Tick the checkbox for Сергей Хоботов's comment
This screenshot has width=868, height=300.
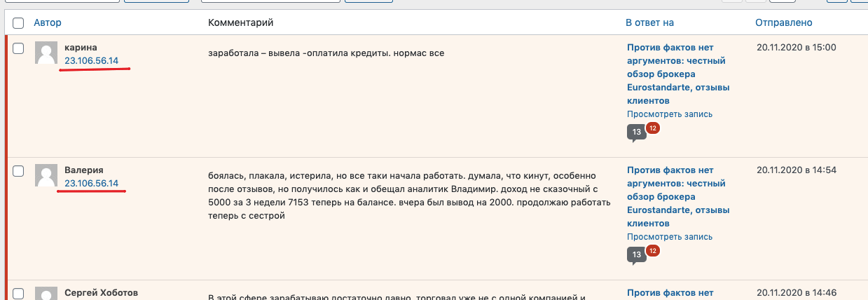pos(18,293)
